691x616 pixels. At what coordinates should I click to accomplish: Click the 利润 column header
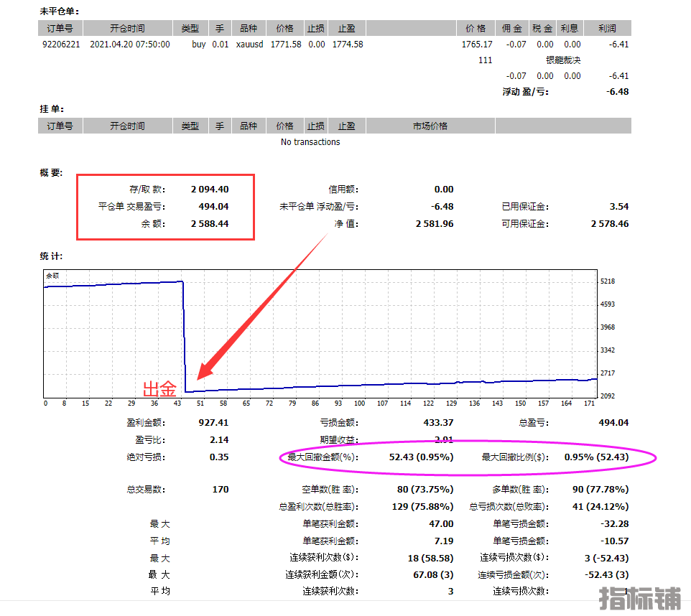(606, 29)
